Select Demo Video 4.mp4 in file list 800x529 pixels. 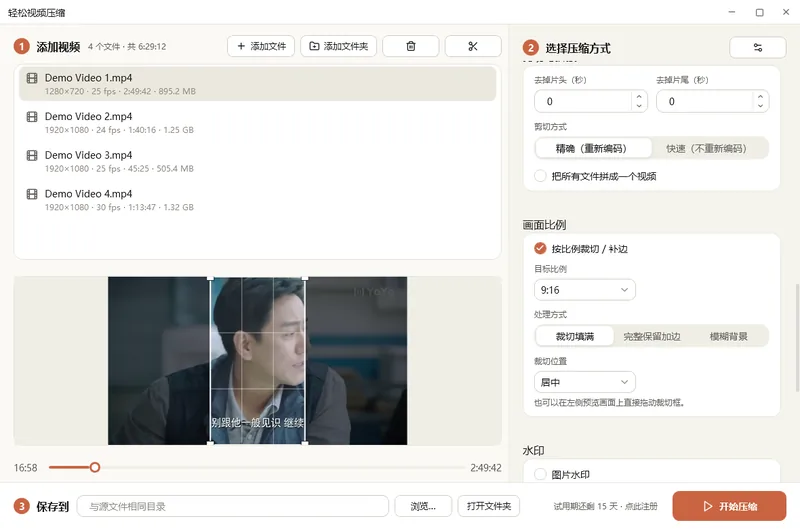coord(258,200)
